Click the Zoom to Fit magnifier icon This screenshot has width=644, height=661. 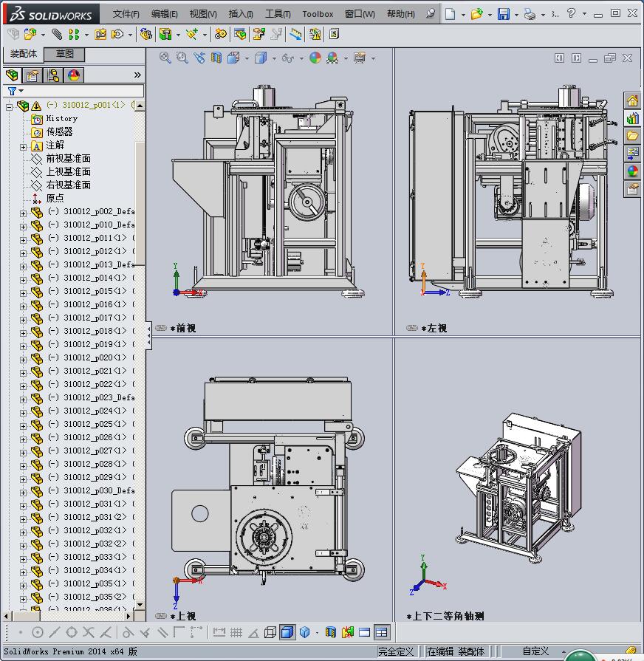(x=165, y=58)
